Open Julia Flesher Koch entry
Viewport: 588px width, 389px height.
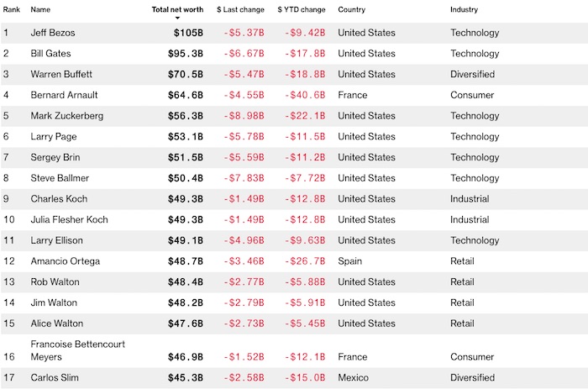click(x=69, y=219)
